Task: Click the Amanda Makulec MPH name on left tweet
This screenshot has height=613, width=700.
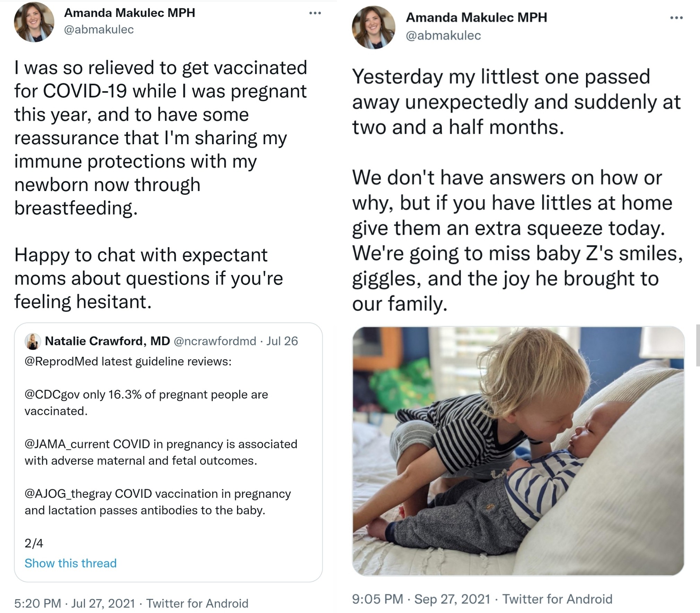Action: click(130, 13)
